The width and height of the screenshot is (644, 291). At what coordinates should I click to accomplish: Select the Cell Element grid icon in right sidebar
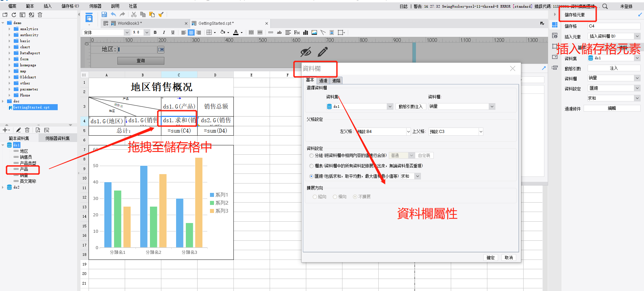[x=555, y=25]
